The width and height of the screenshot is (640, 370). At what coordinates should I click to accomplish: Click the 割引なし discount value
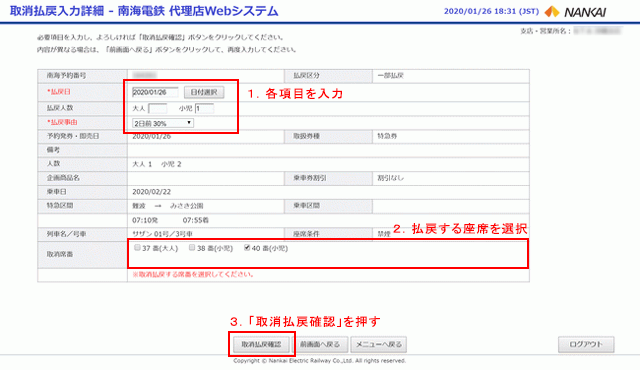click(x=390, y=178)
